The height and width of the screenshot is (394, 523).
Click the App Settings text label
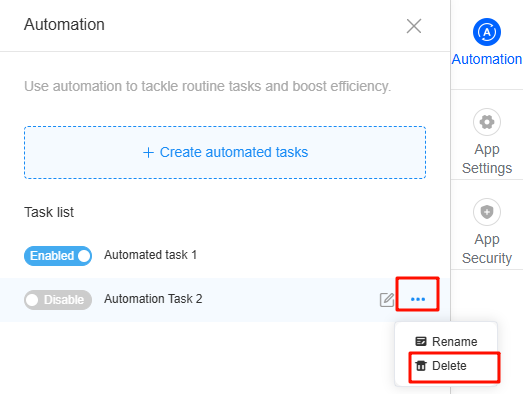click(487, 158)
